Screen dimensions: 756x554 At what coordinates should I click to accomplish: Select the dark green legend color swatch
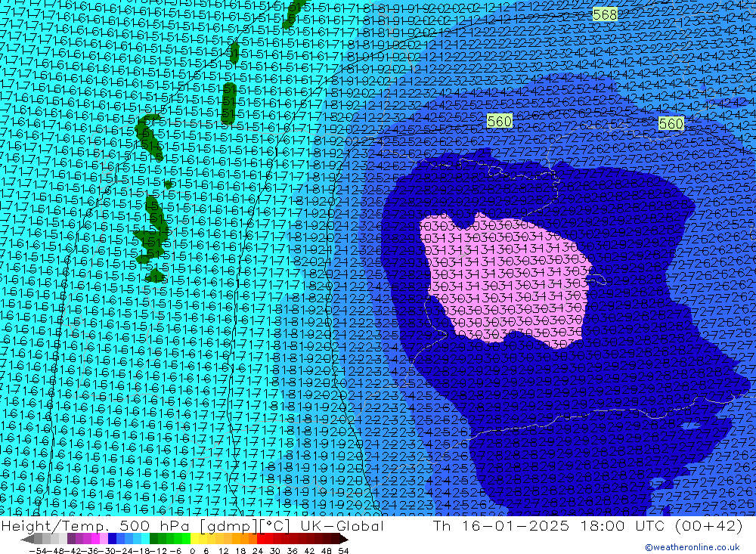pyautogui.click(x=153, y=539)
